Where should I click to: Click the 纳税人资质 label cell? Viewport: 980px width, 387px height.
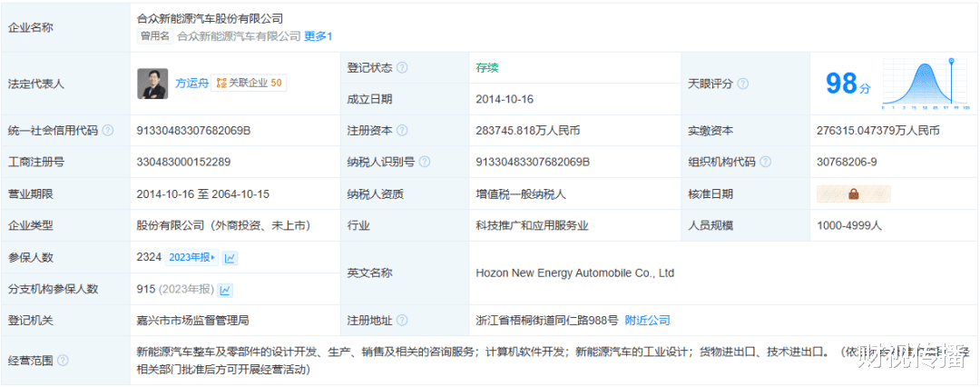point(405,194)
